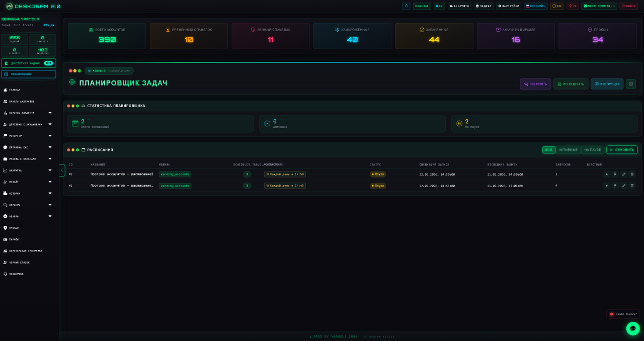This screenshot has height=341, width=644.
Task: Open Настройки in the top bar
Action: click(x=509, y=6)
